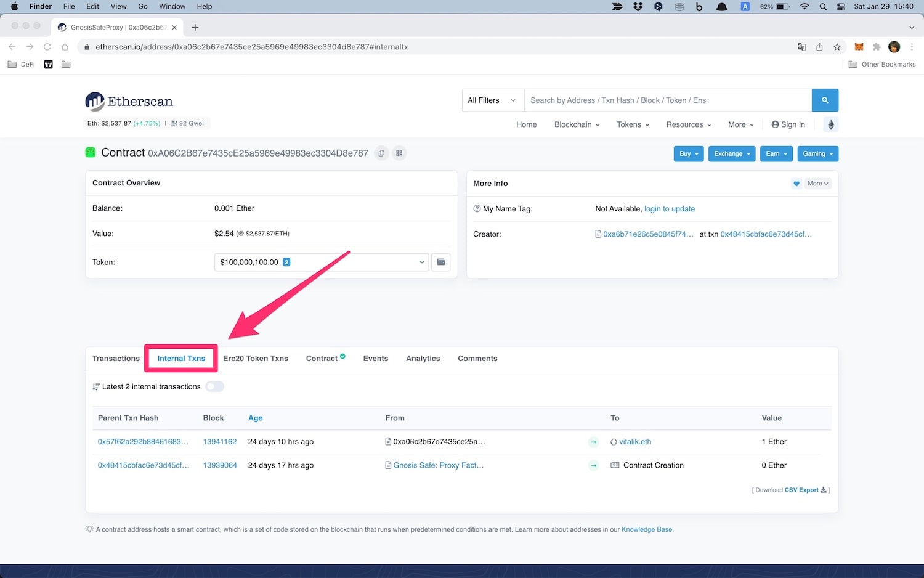Screen dimensions: 924x578
Task: Expand the Resources menu
Action: click(689, 124)
